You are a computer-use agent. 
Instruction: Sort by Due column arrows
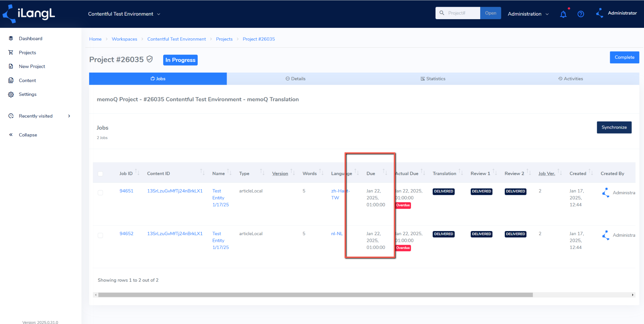pyautogui.click(x=385, y=172)
